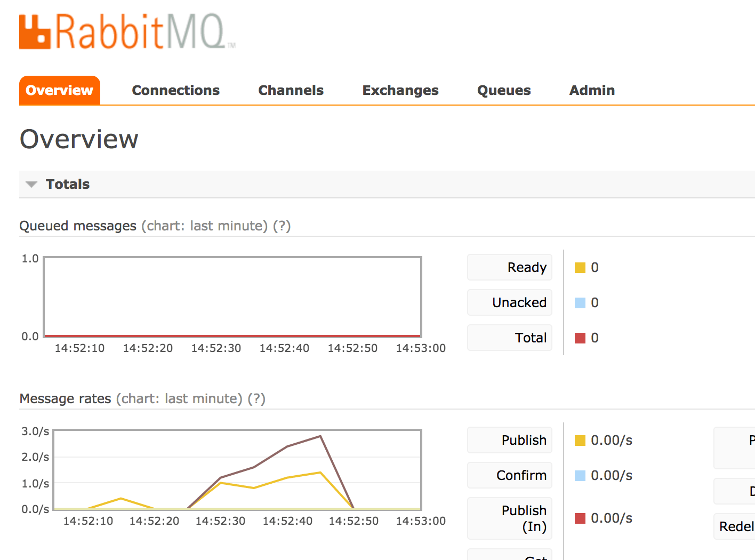
Task: Click the yellow Ready color swatch
Action: coord(580,268)
